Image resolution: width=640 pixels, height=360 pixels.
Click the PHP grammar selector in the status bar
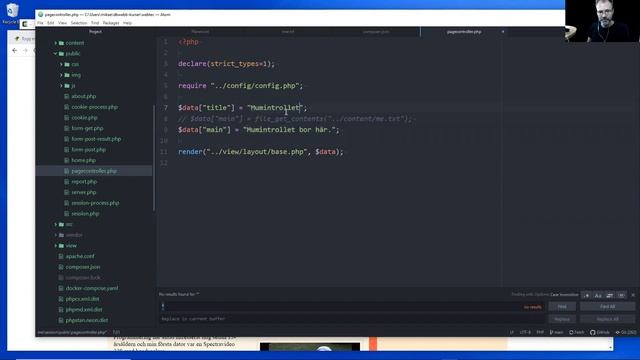[540, 332]
